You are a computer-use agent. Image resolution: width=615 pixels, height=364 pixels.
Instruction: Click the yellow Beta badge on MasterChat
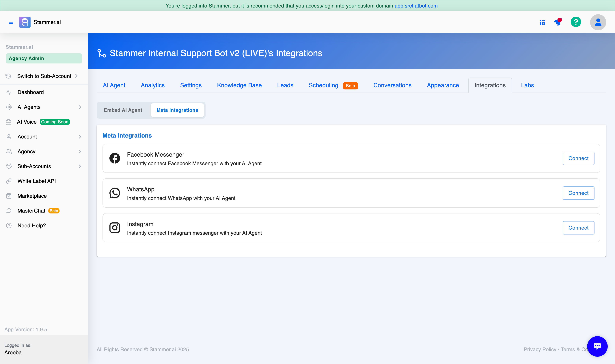(x=54, y=211)
